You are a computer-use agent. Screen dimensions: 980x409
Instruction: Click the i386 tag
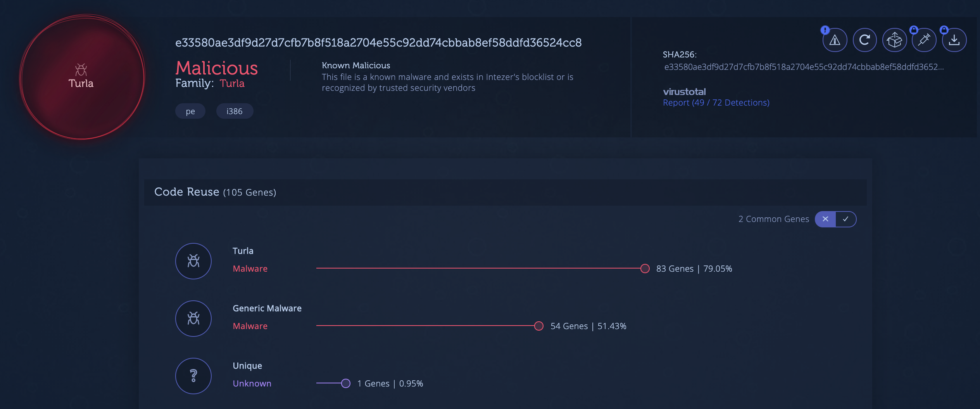coord(235,111)
